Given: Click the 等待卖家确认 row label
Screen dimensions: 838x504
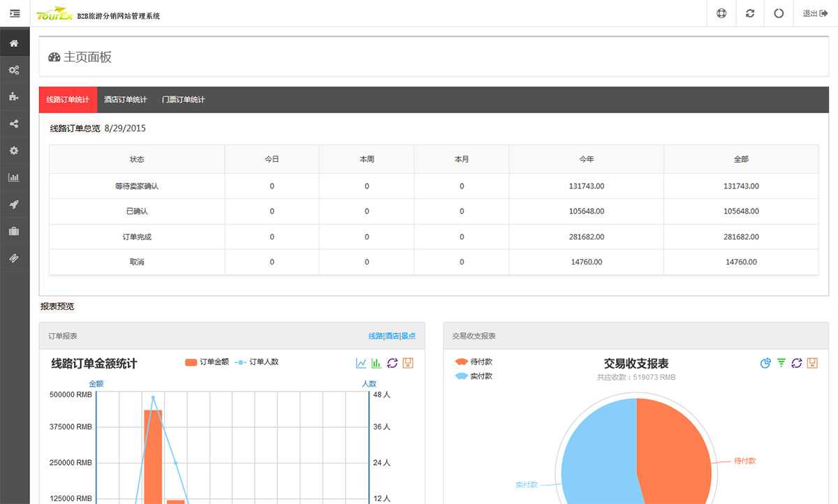Looking at the screenshot, I should pos(137,186).
